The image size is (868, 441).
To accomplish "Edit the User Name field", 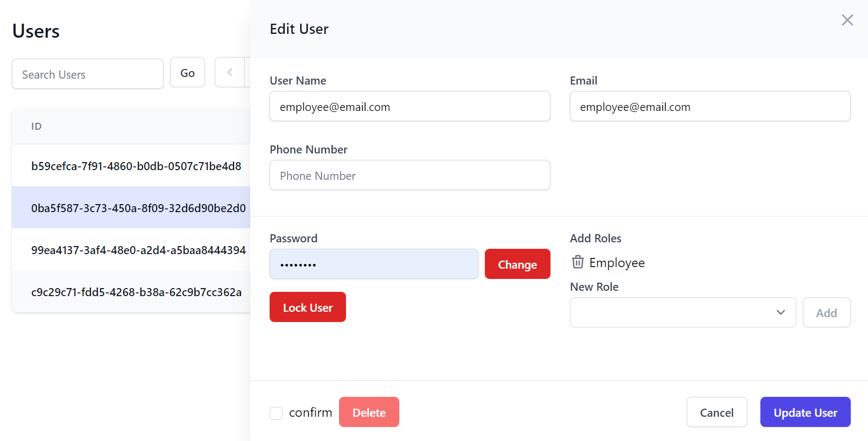I will tap(410, 106).
